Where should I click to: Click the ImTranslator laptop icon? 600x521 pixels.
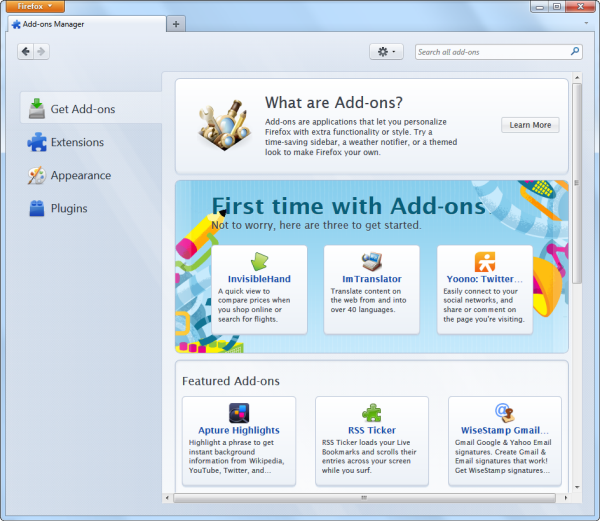[x=372, y=261]
